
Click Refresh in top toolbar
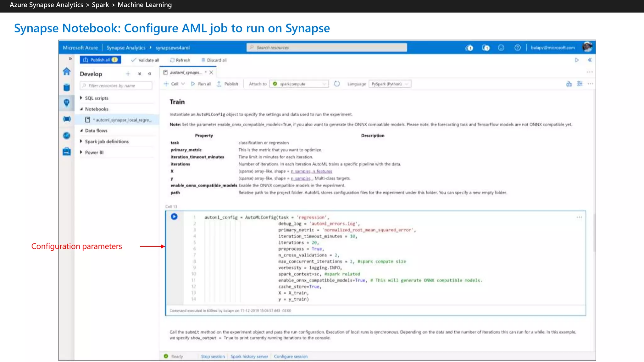pos(180,60)
